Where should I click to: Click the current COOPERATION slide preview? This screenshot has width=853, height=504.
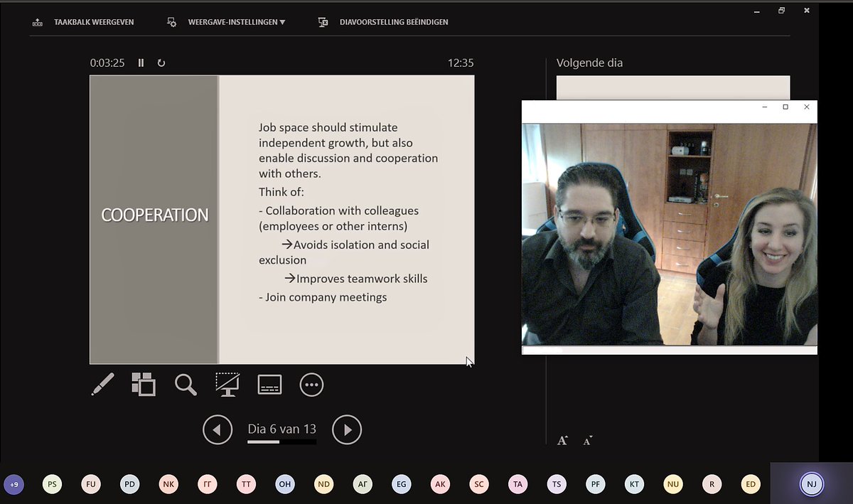[x=281, y=220]
